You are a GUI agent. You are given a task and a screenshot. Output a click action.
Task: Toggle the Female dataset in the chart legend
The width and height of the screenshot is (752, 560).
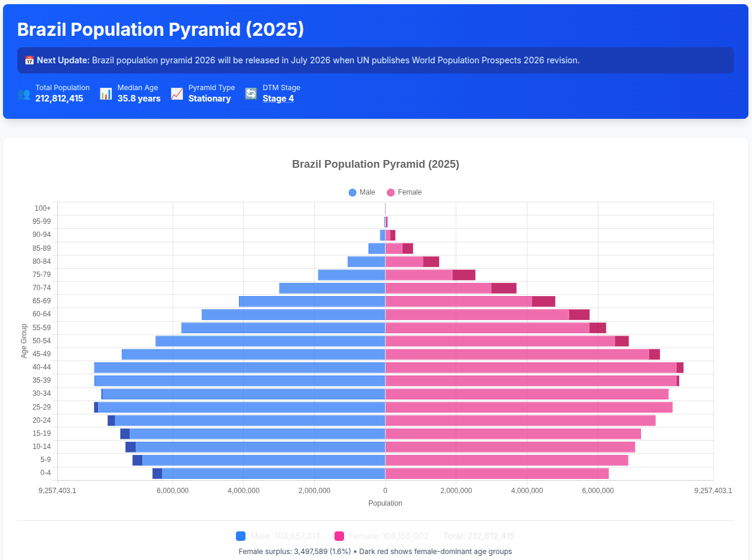pyautogui.click(x=404, y=192)
